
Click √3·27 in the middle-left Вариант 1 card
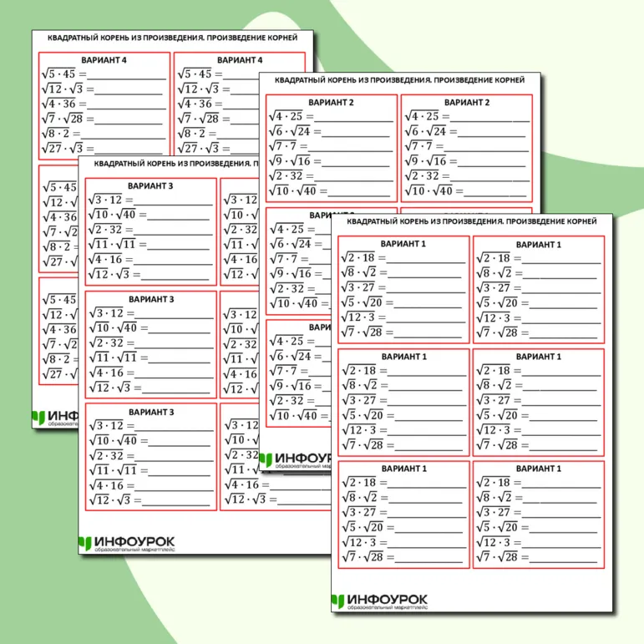point(358,400)
